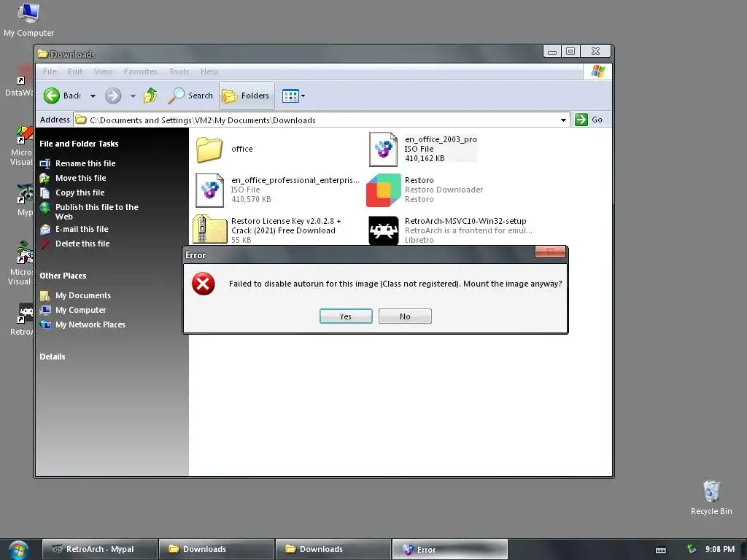Screen dimensions: 747x560
Task: Open the View menu
Action: coord(103,71)
